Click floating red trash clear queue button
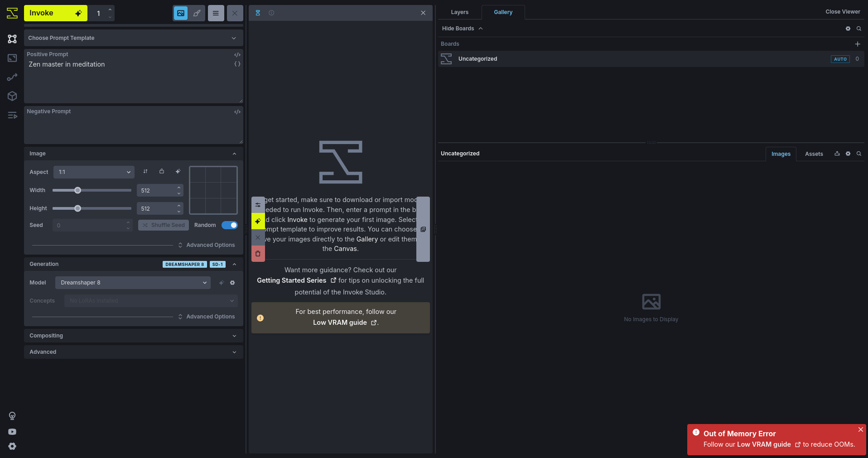Viewport: 868px width, 458px height. coord(258,254)
